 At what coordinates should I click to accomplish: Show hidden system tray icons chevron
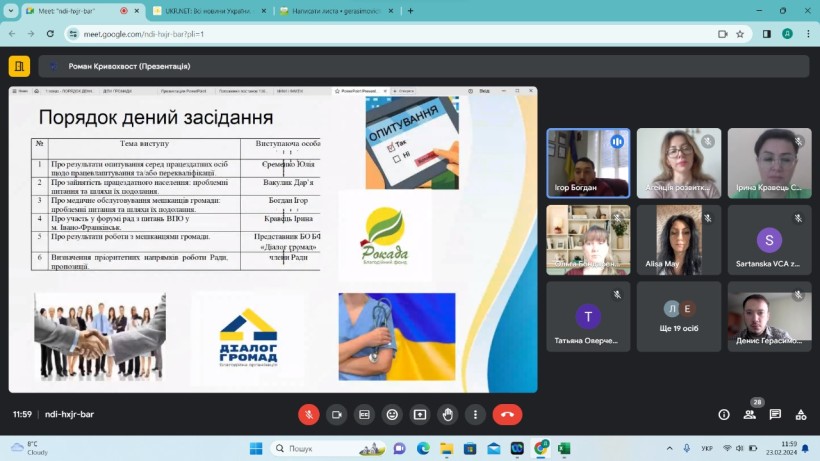pos(669,448)
